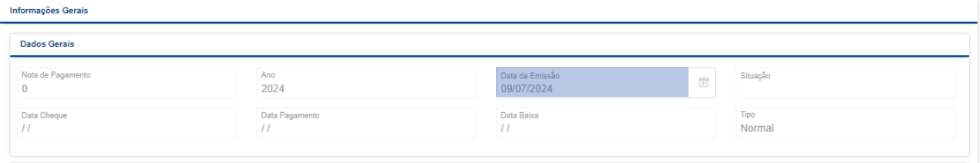This screenshot has height=163, width=980.
Task: Click inside the Data Cheque field
Action: [x=127, y=122]
